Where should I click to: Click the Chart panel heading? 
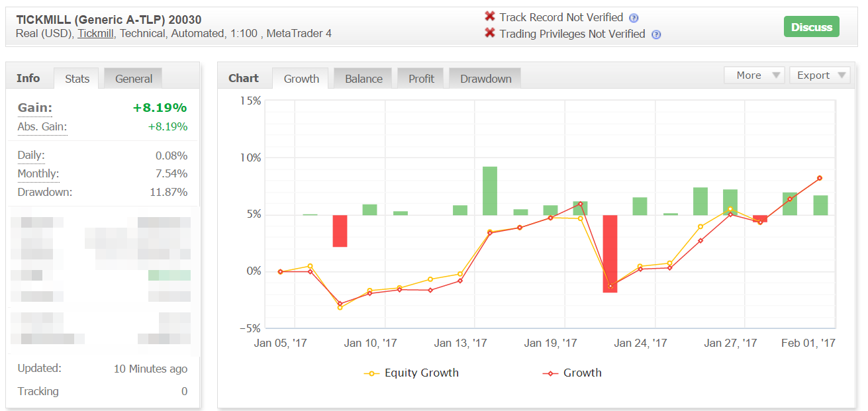coord(244,78)
